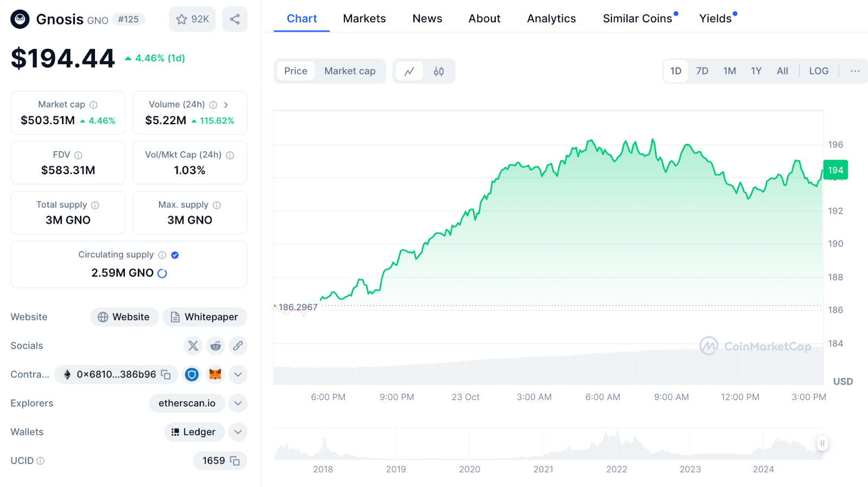Set chart range to 7D
Image resolution: width=868 pixels, height=487 pixels.
click(702, 71)
